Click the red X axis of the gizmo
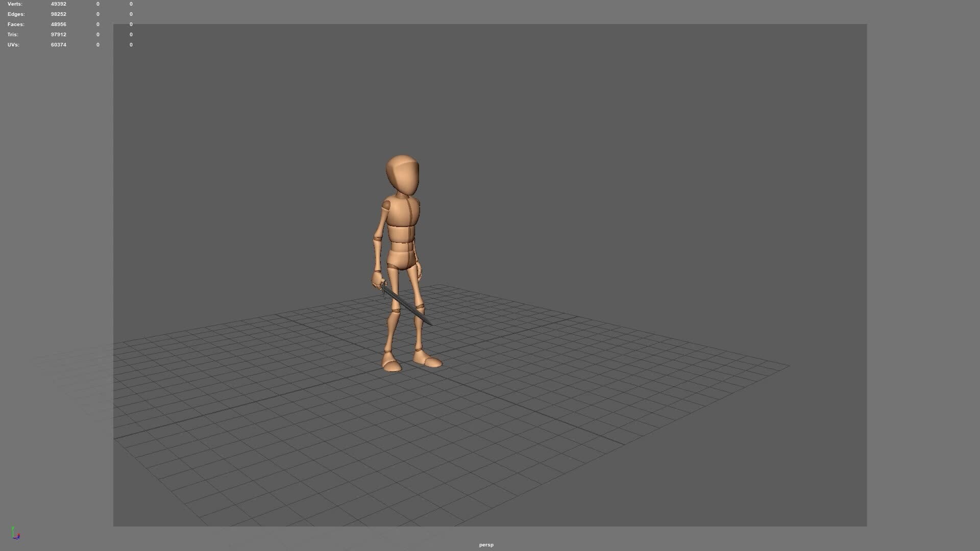 pyautogui.click(x=18, y=534)
